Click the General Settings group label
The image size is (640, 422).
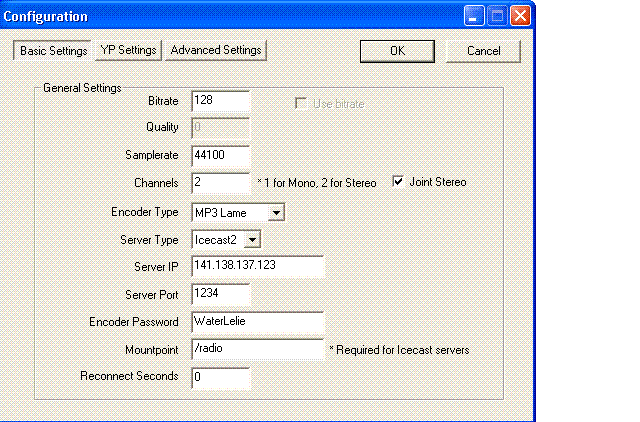click(x=82, y=88)
